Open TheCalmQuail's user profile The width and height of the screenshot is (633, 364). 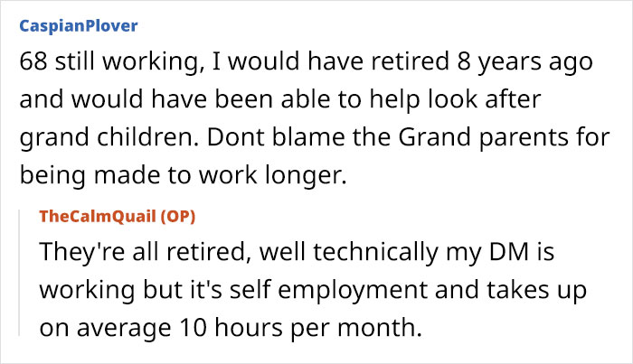point(98,217)
